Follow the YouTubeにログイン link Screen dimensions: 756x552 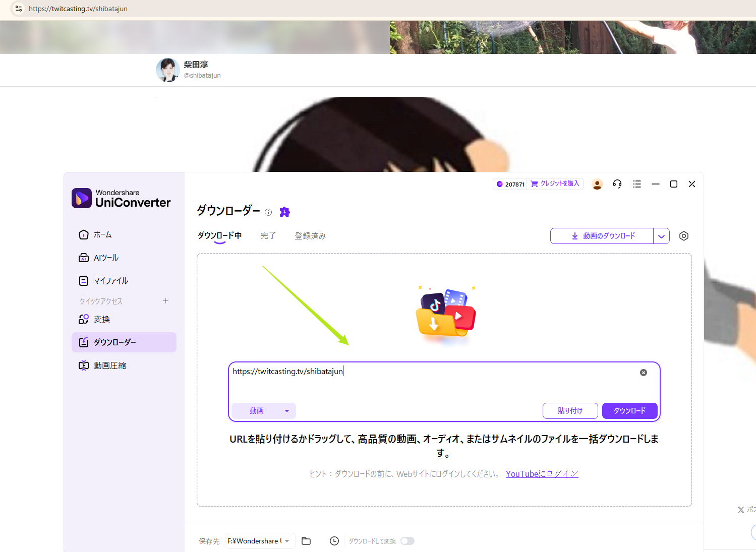pos(542,473)
